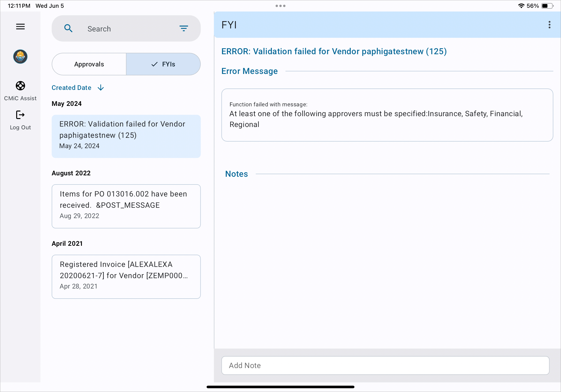Image resolution: width=561 pixels, height=392 pixels.
Task: Open the three-dot FYI options menu
Action: pyautogui.click(x=549, y=25)
